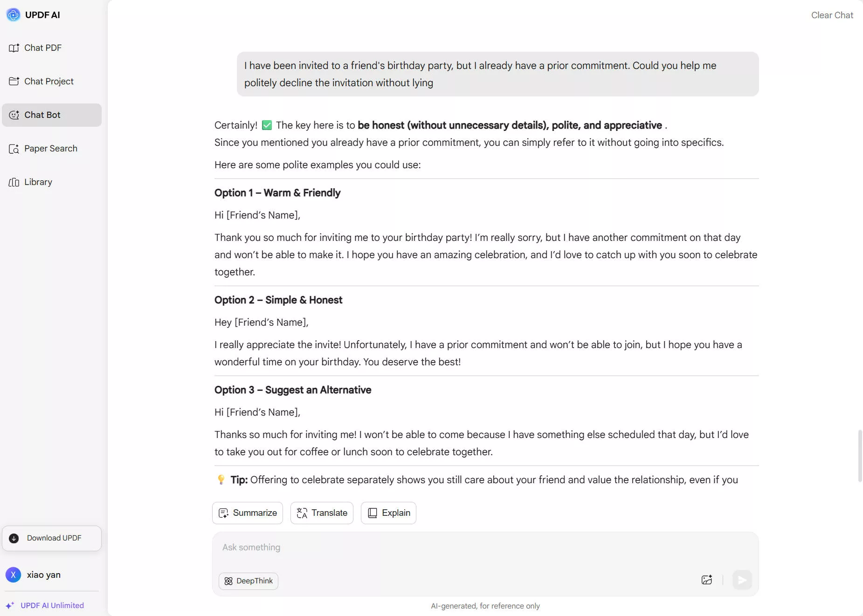Click Clear Chat
863x616 pixels.
pos(832,15)
